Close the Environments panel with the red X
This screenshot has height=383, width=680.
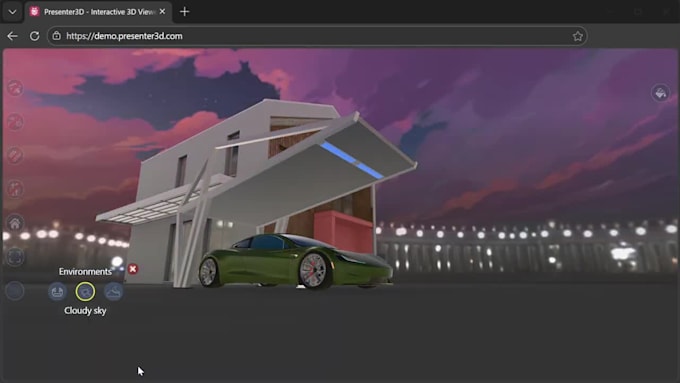tap(133, 269)
